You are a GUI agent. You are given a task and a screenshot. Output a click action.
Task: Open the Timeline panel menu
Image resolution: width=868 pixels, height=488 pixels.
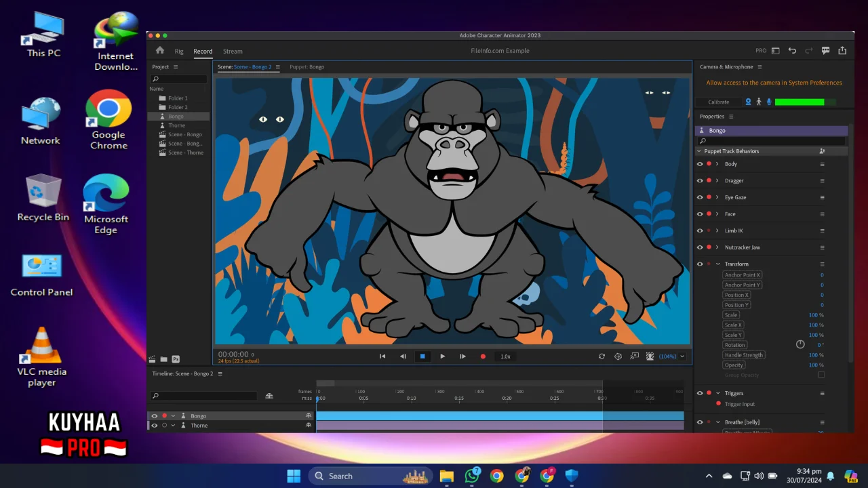(x=220, y=373)
